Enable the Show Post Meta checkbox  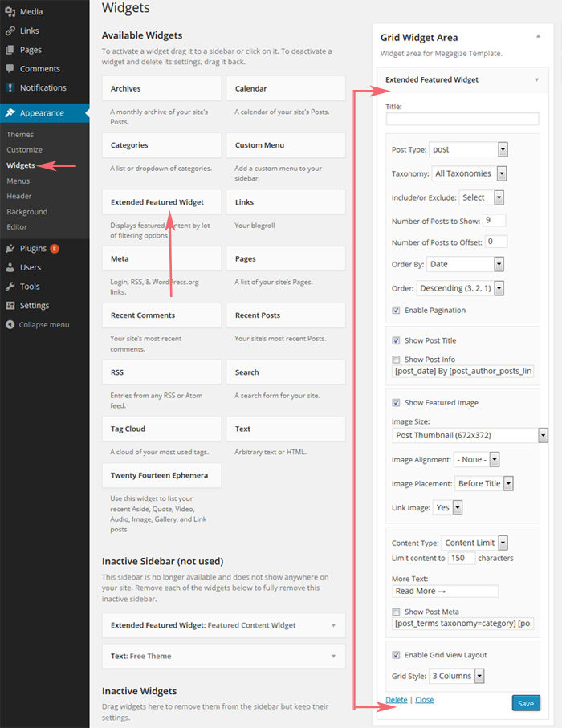pyautogui.click(x=396, y=612)
